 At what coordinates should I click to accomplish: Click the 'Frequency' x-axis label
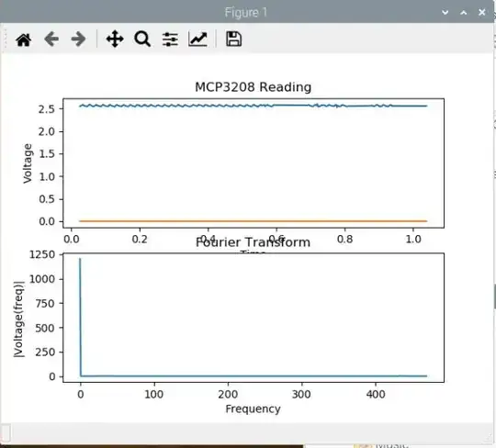[x=254, y=409]
